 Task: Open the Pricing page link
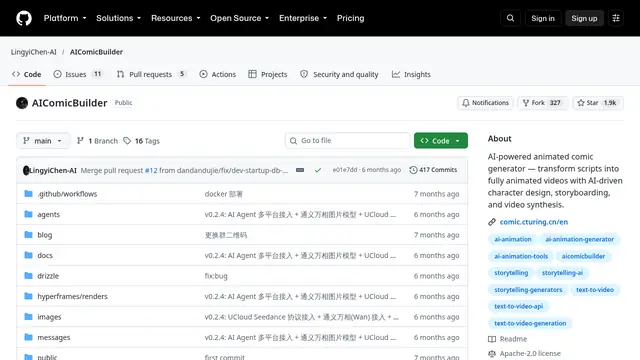(x=351, y=18)
